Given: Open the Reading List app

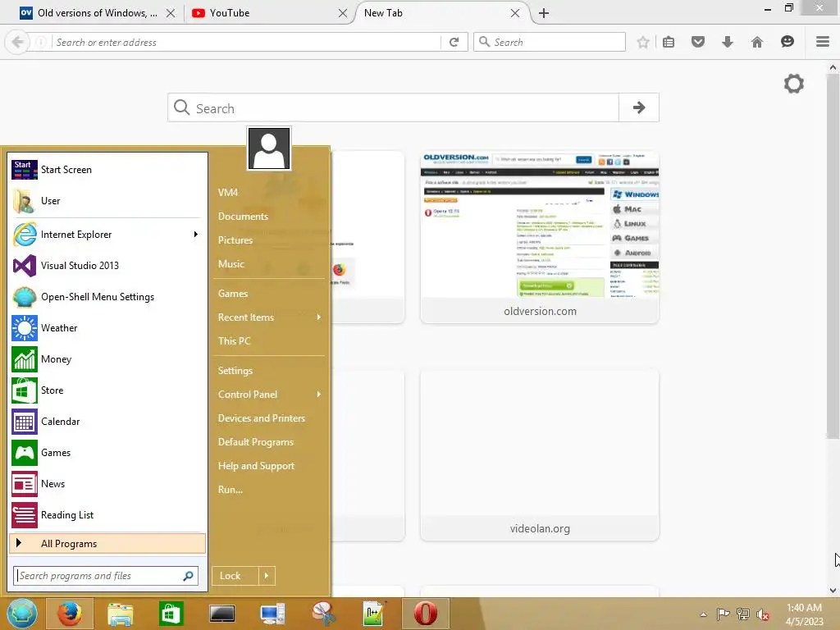Looking at the screenshot, I should (107, 515).
